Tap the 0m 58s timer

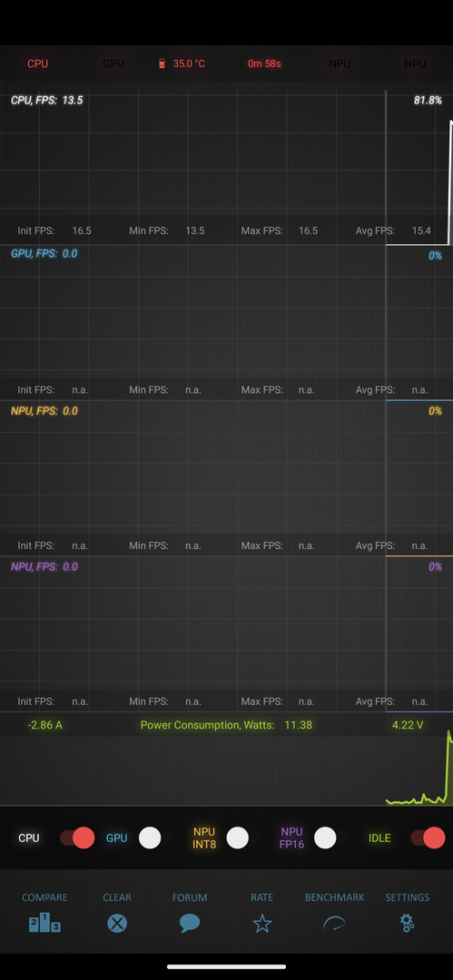(x=264, y=64)
